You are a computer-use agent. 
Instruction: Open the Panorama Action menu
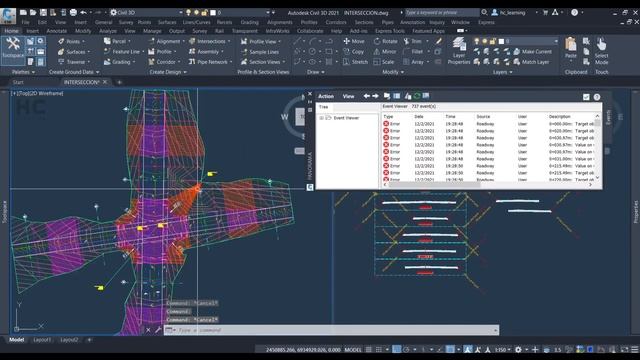click(x=326, y=96)
